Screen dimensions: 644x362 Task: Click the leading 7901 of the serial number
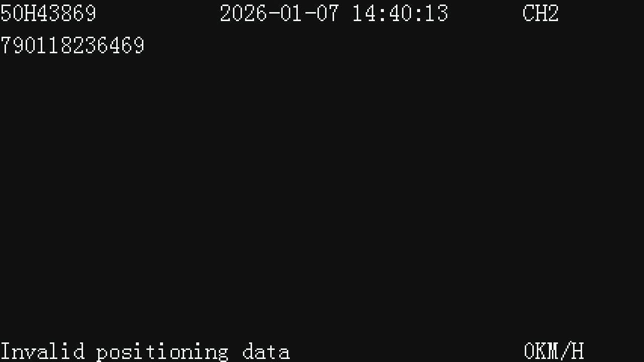24,46
